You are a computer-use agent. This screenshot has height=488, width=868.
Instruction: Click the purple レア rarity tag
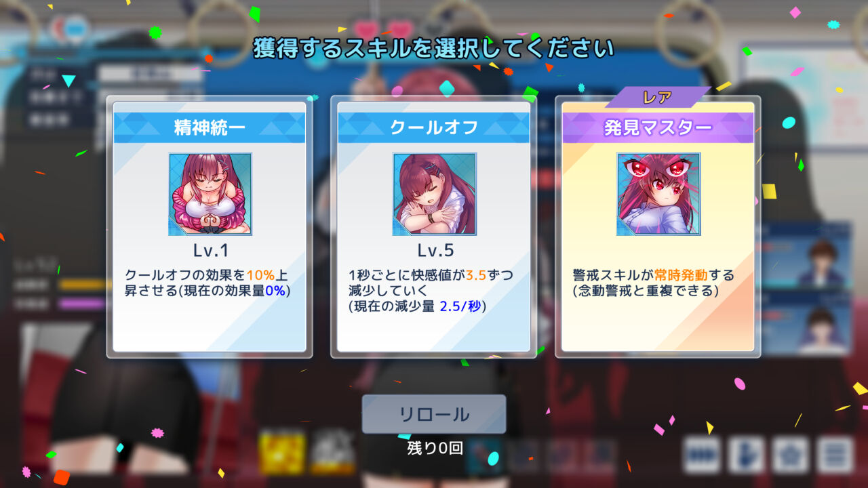click(x=657, y=97)
